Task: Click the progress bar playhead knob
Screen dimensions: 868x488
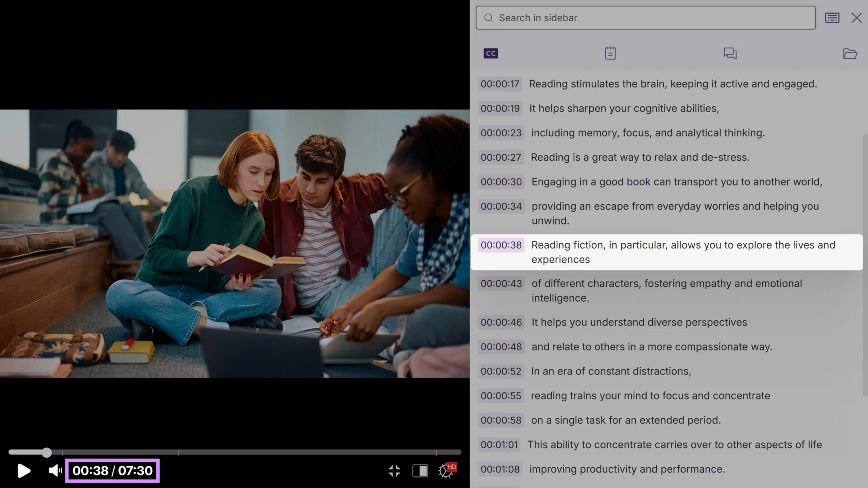Action: pos(47,452)
